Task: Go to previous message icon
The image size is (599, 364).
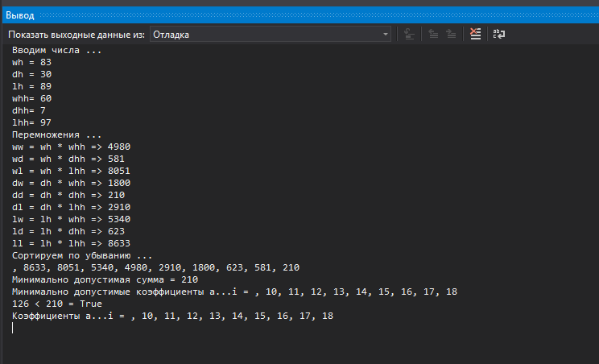Action: point(433,34)
